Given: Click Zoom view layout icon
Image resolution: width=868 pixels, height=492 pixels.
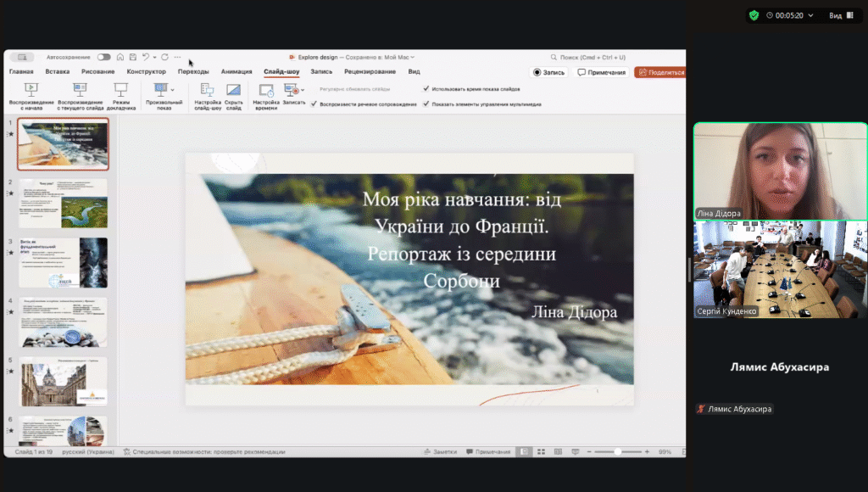Looking at the screenshot, I should 850,15.
